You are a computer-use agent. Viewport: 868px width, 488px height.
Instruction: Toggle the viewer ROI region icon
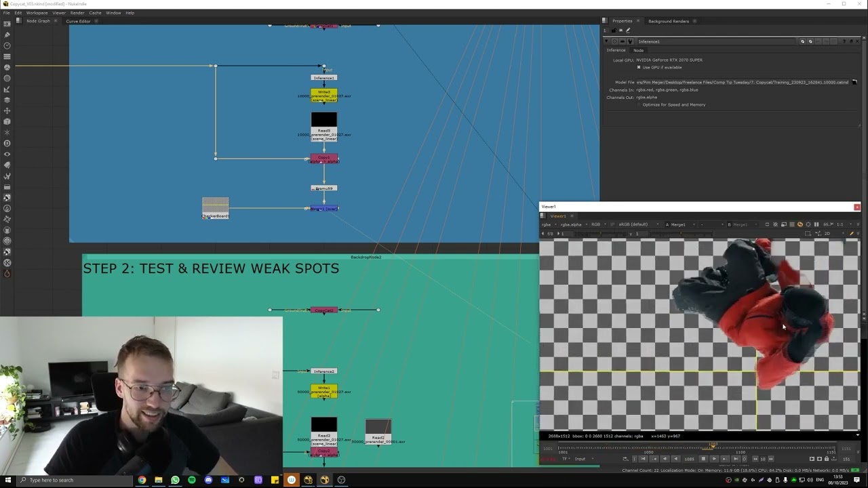(x=808, y=224)
